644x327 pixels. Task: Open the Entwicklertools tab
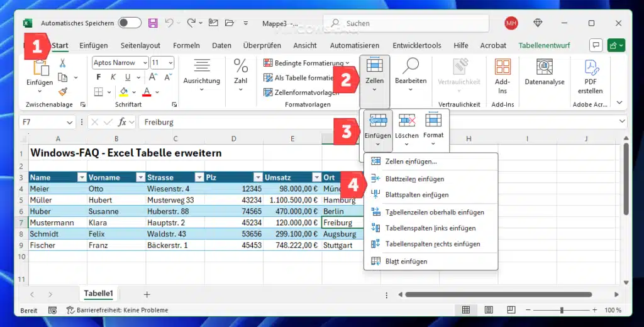click(417, 46)
